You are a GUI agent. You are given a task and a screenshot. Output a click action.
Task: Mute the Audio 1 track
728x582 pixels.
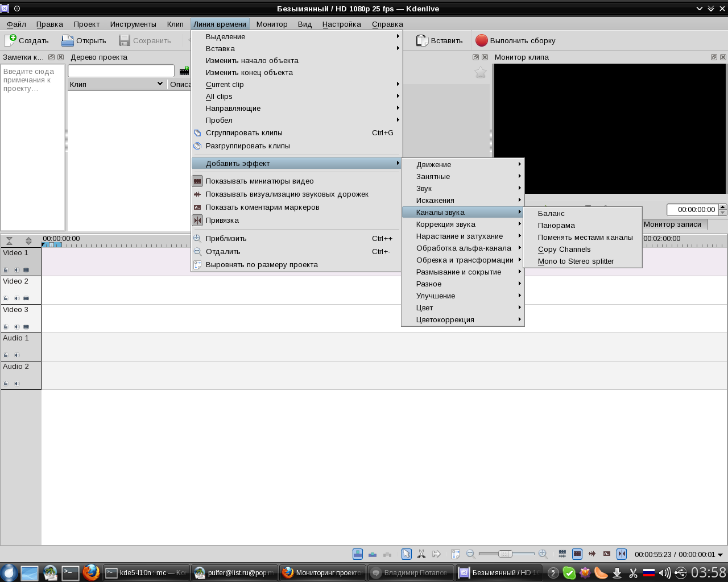click(x=16, y=355)
